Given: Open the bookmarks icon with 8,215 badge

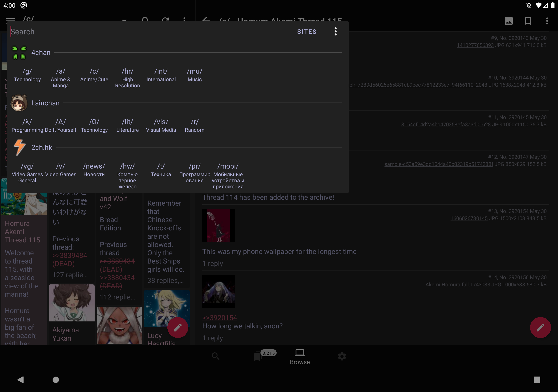Looking at the screenshot, I should [258, 356].
